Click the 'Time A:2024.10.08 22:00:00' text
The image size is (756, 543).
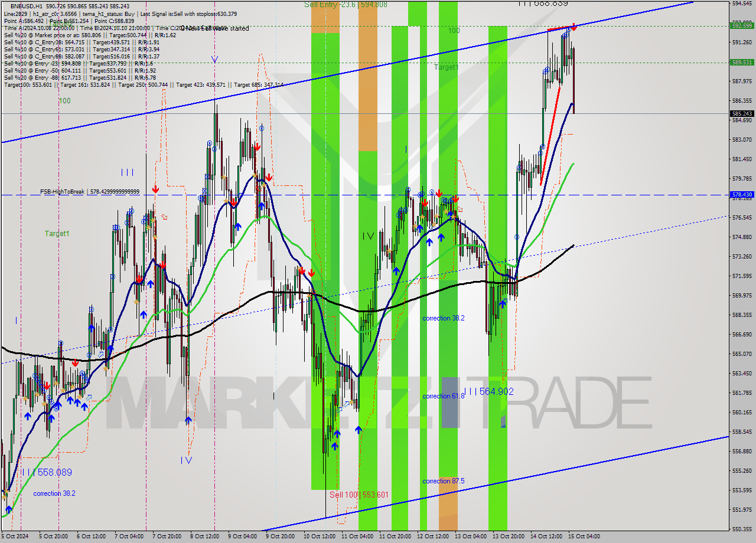coord(38,28)
